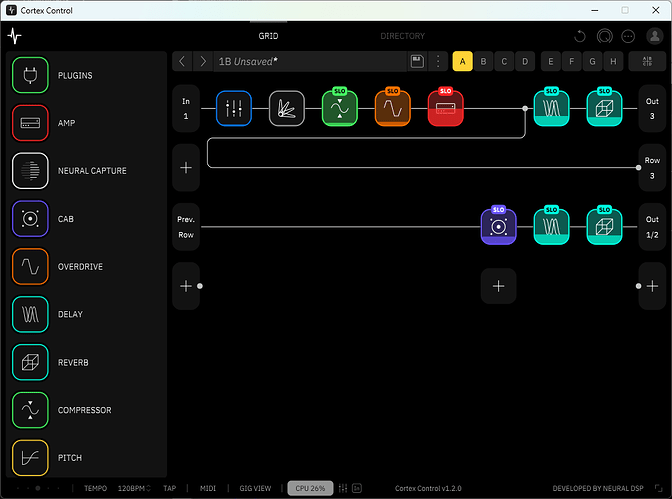The image size is (672, 499).
Task: Save the preset with the floppy disk icon
Action: [x=417, y=61]
